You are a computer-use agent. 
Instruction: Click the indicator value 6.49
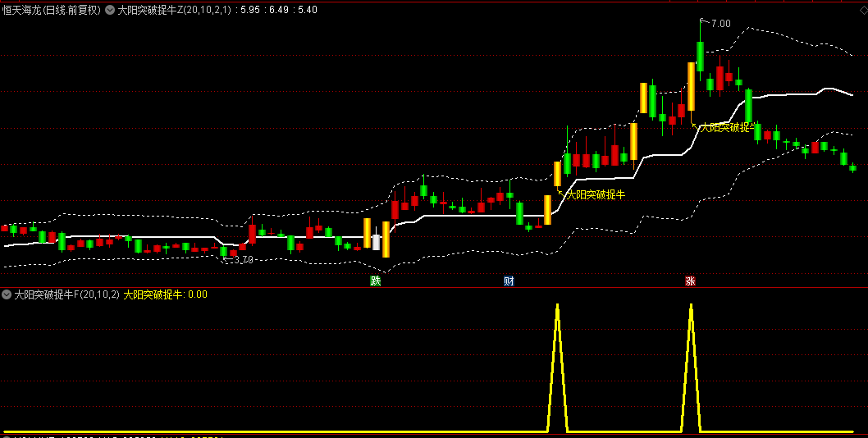coord(280,9)
